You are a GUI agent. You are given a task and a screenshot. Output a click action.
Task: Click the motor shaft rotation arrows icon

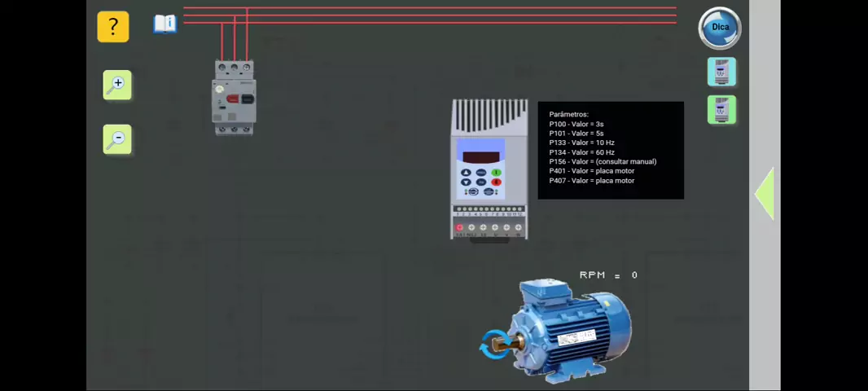point(493,345)
